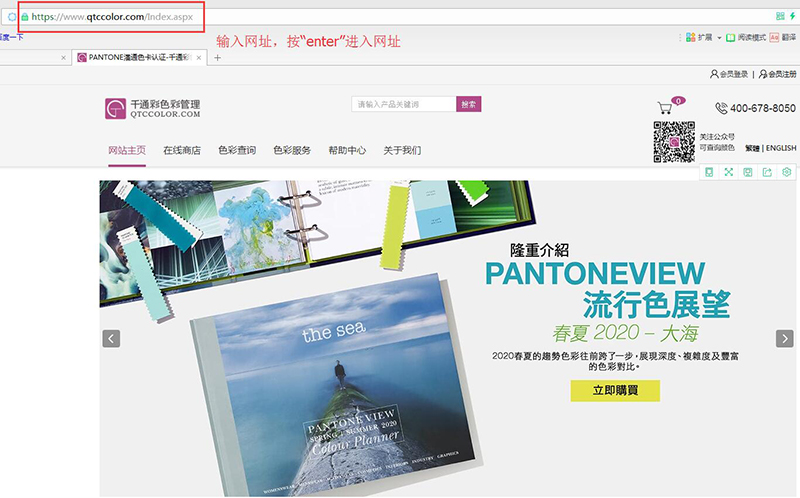
Task: Open the 在线商店 menu item
Action: [x=182, y=150]
